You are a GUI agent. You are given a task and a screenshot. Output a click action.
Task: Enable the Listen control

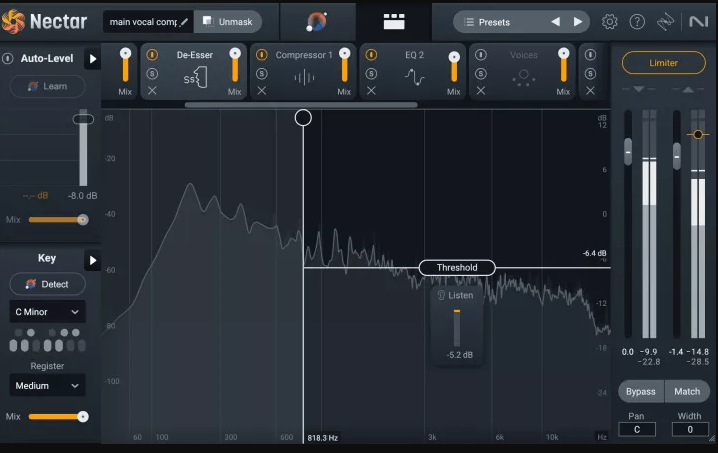(456, 295)
